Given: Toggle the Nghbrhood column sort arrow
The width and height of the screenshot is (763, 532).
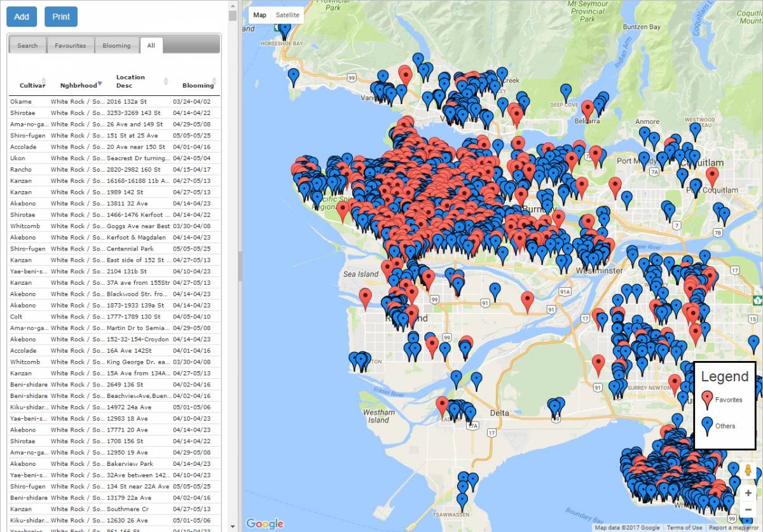Looking at the screenshot, I should [x=100, y=85].
